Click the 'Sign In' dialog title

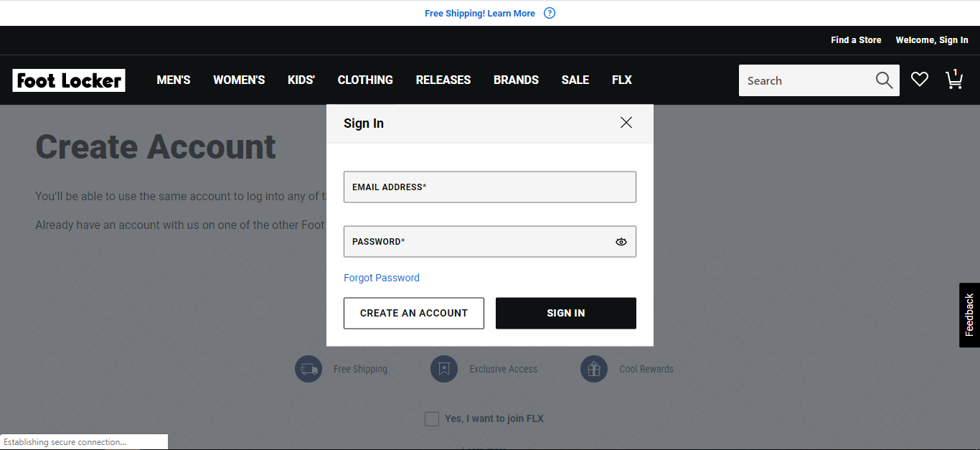(x=364, y=123)
